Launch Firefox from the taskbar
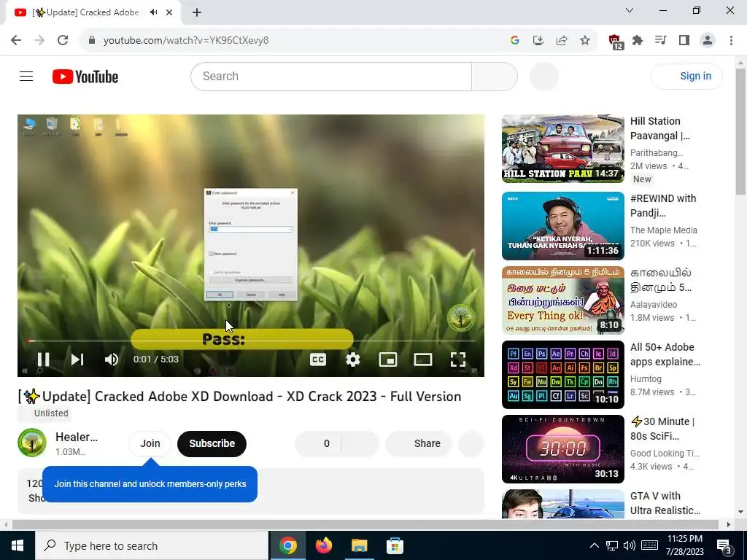Screen dimensions: 747x560 [x=323, y=545]
